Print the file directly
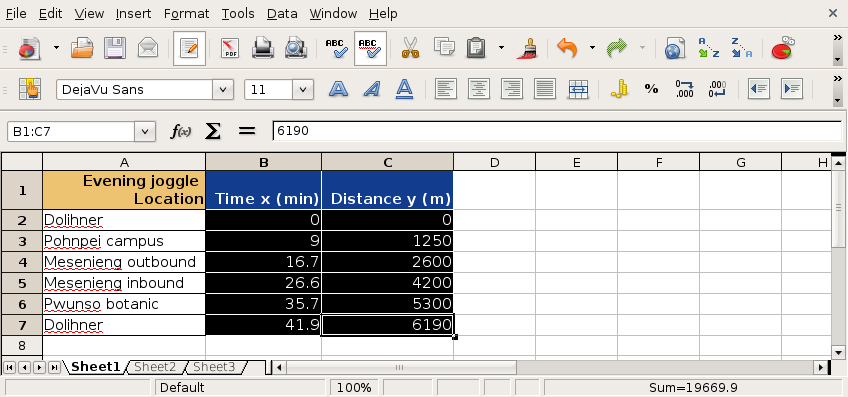This screenshot has width=848, height=397. pyautogui.click(x=263, y=49)
